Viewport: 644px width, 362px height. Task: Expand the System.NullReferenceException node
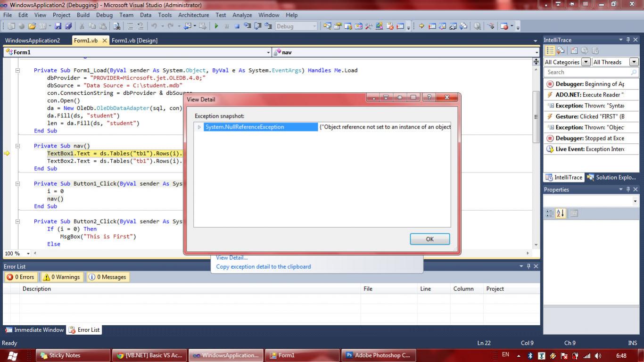199,127
